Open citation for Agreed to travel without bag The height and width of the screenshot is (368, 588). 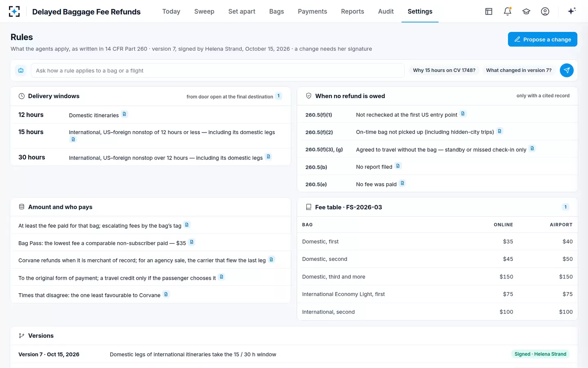[x=532, y=148]
